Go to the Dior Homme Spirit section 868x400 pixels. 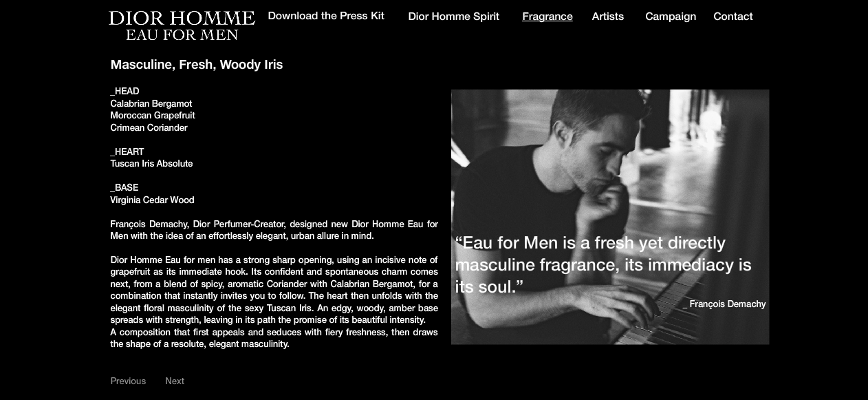454,17
